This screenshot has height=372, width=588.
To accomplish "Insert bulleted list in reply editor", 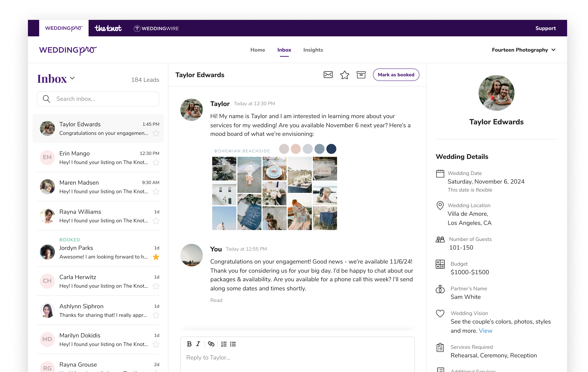I will pyautogui.click(x=233, y=344).
